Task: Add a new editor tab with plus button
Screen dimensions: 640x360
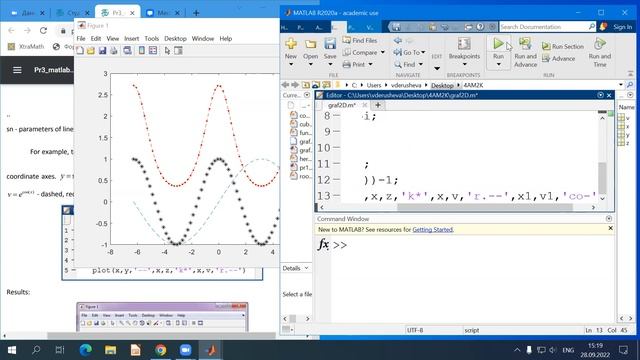Action: (378, 105)
